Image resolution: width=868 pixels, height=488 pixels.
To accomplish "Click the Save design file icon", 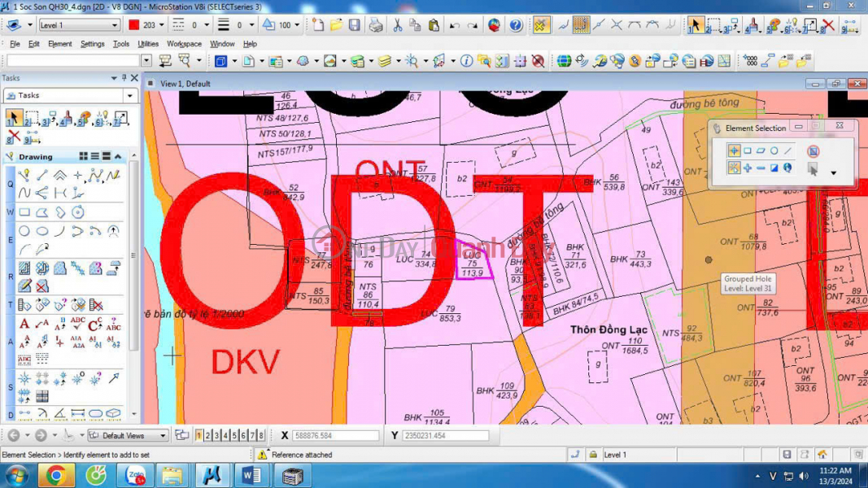I will click(x=355, y=25).
